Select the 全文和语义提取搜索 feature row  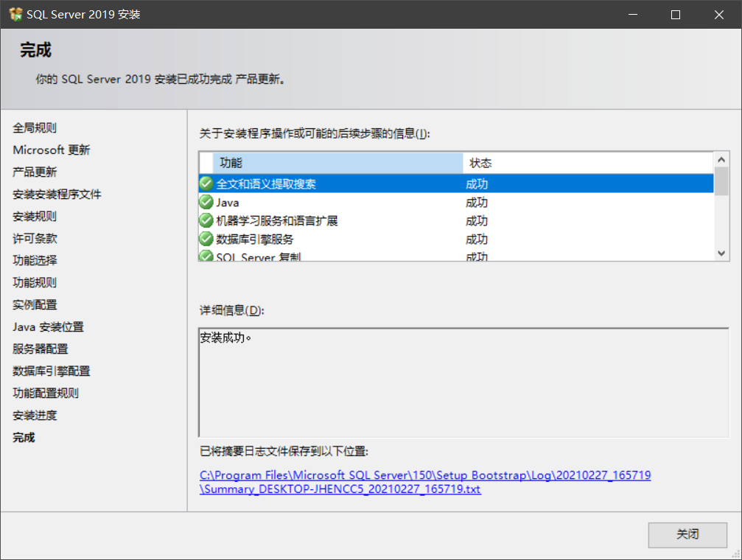click(x=456, y=183)
